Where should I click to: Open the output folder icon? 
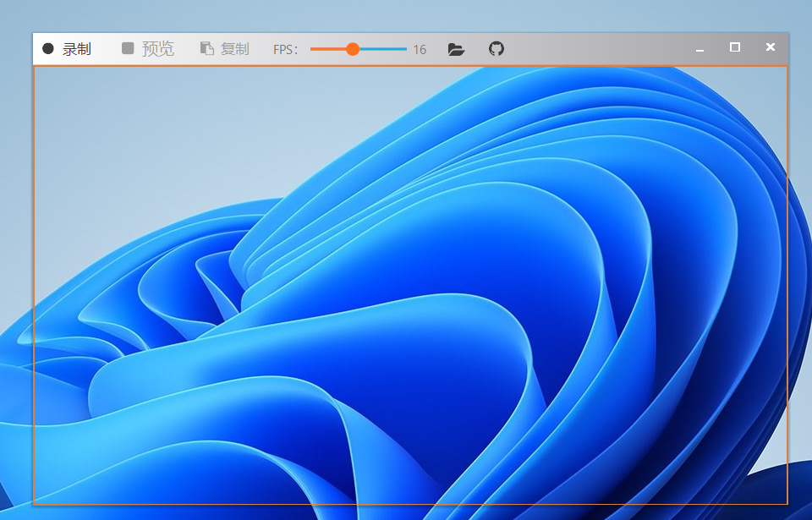coord(456,49)
